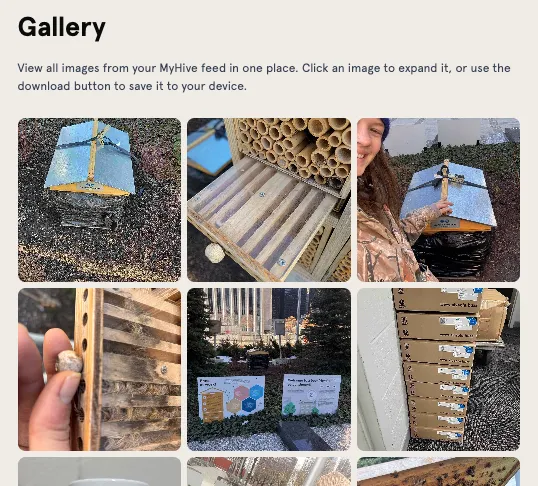Click the white info sign beside hexagon sign
538x486 pixels.
(x=311, y=394)
